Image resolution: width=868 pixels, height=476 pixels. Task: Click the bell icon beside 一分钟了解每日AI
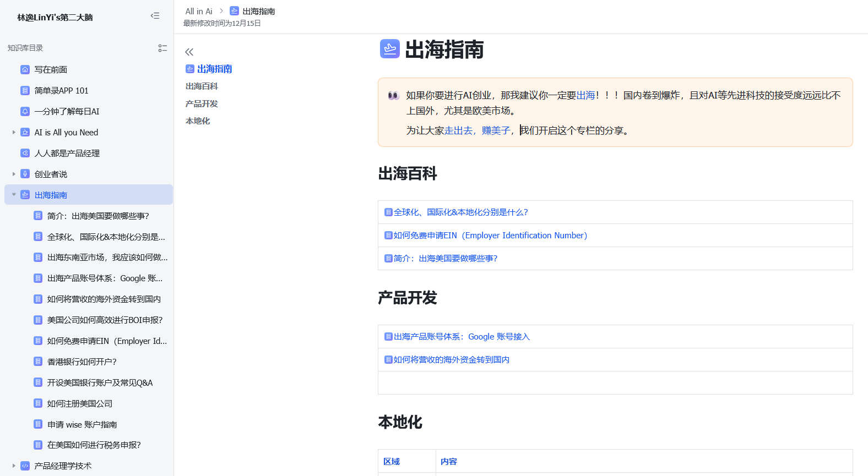25,111
